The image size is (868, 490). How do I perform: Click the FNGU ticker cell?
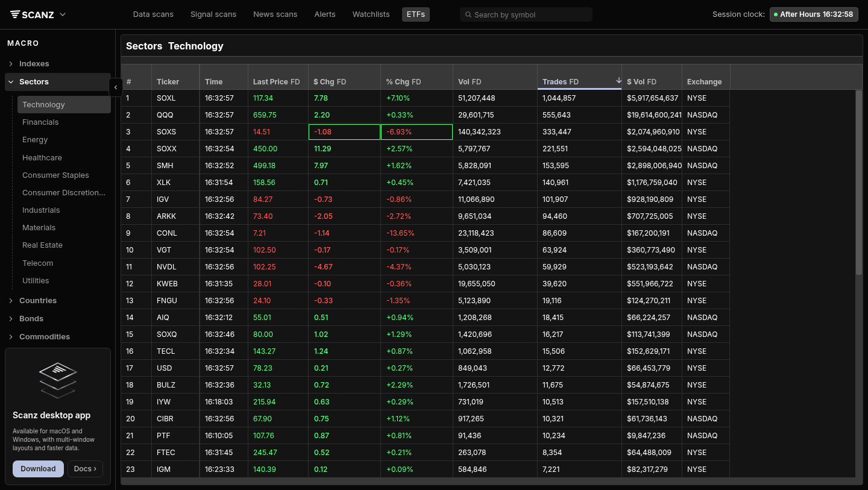175,301
